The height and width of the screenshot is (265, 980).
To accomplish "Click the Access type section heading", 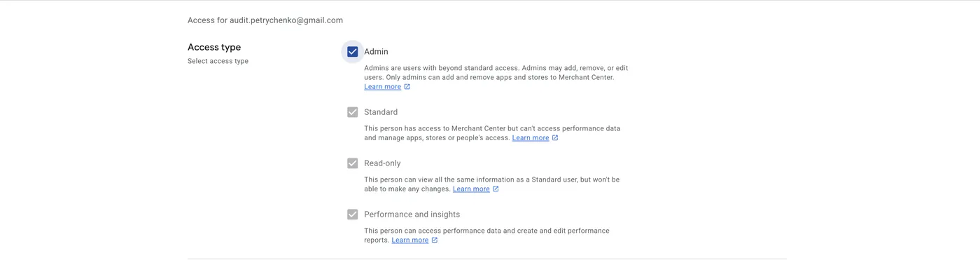I will [214, 47].
